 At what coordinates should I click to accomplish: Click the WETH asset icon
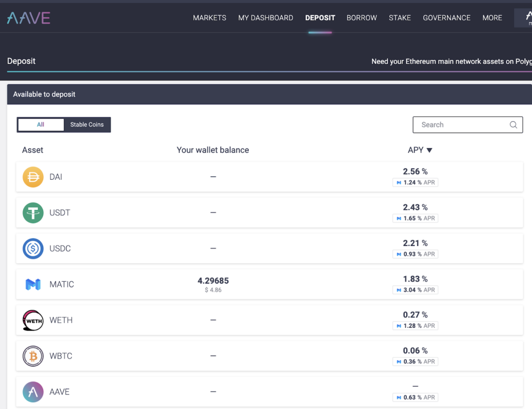(33, 320)
